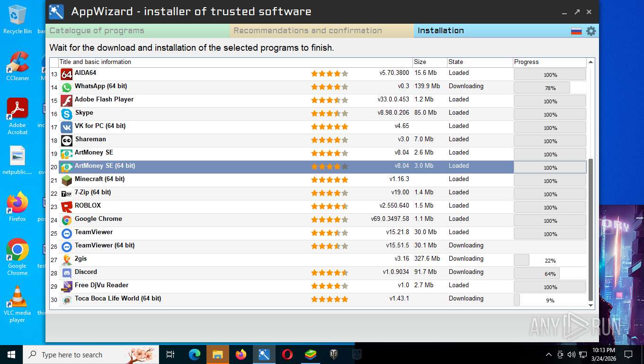This screenshot has height=364, width=644.
Task: Click the Free DjVu Reader icon
Action: point(67,286)
